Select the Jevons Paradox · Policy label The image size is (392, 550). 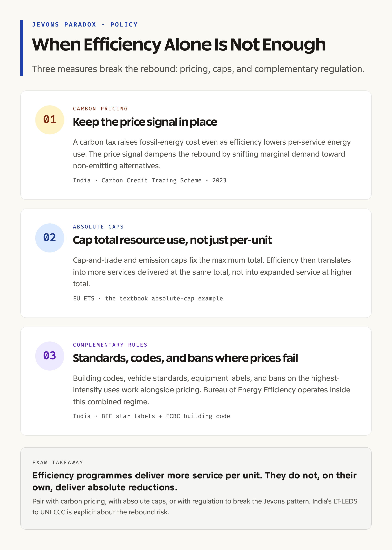85,25
